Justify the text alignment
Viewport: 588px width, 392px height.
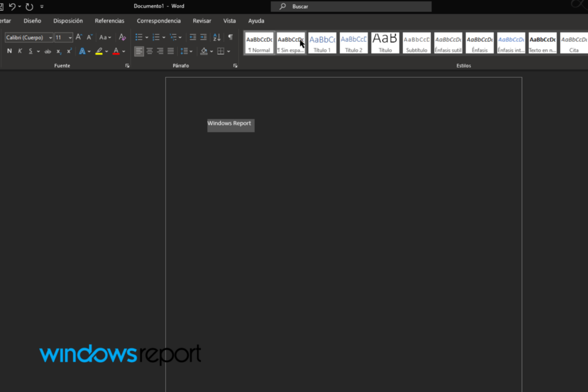click(x=171, y=51)
